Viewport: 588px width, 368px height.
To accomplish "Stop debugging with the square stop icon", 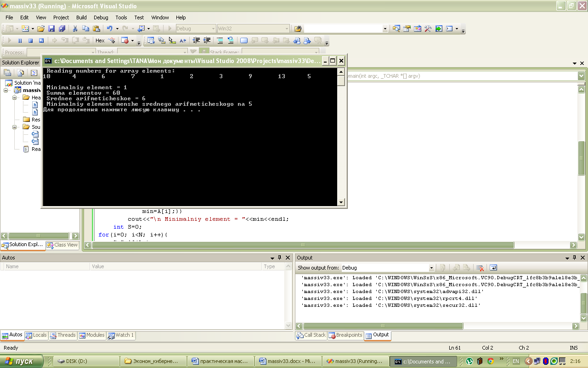I will point(30,40).
